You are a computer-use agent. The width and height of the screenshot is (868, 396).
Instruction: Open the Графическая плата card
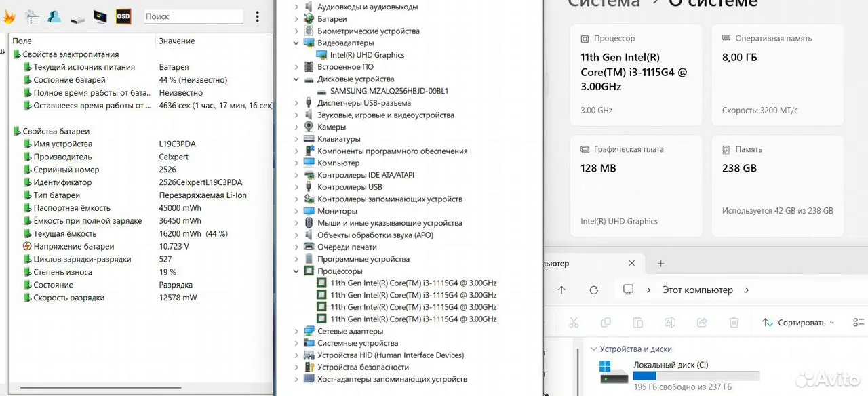pos(636,186)
